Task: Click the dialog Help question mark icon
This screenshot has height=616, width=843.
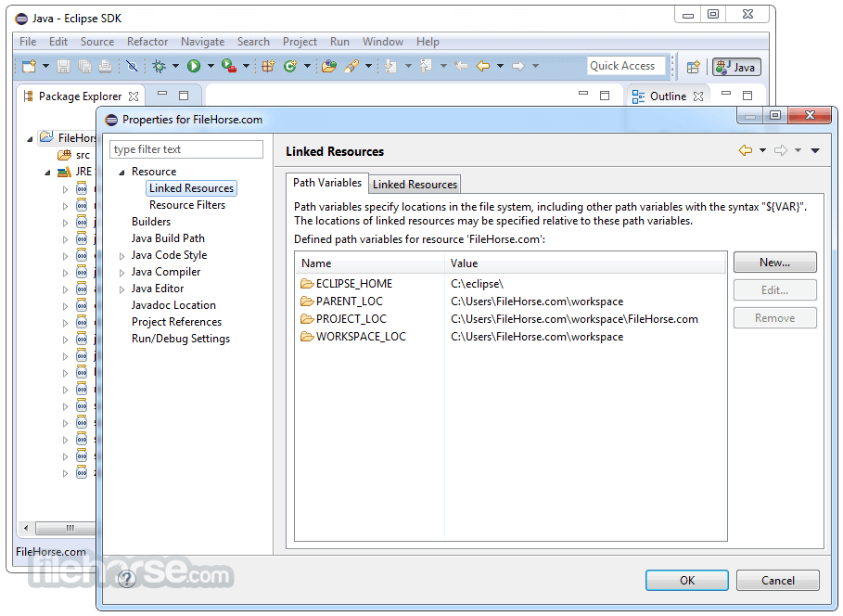Action: tap(127, 579)
